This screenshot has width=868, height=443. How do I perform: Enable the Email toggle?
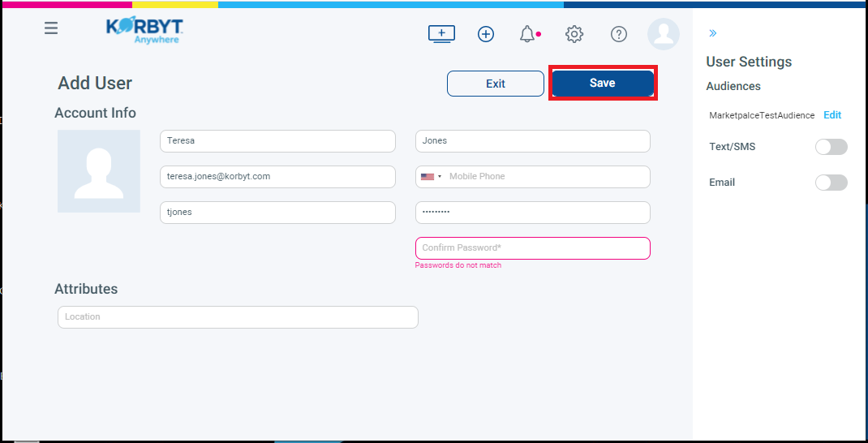tap(831, 183)
